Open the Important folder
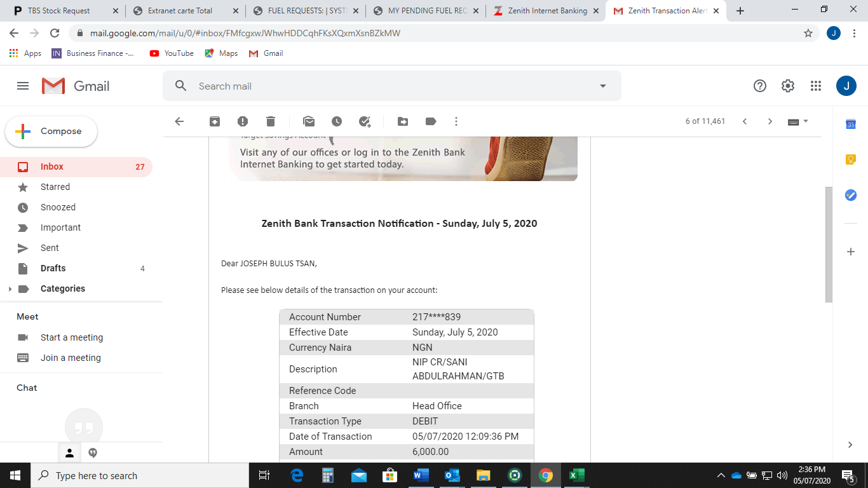The width and height of the screenshot is (868, 488). (x=76, y=228)
